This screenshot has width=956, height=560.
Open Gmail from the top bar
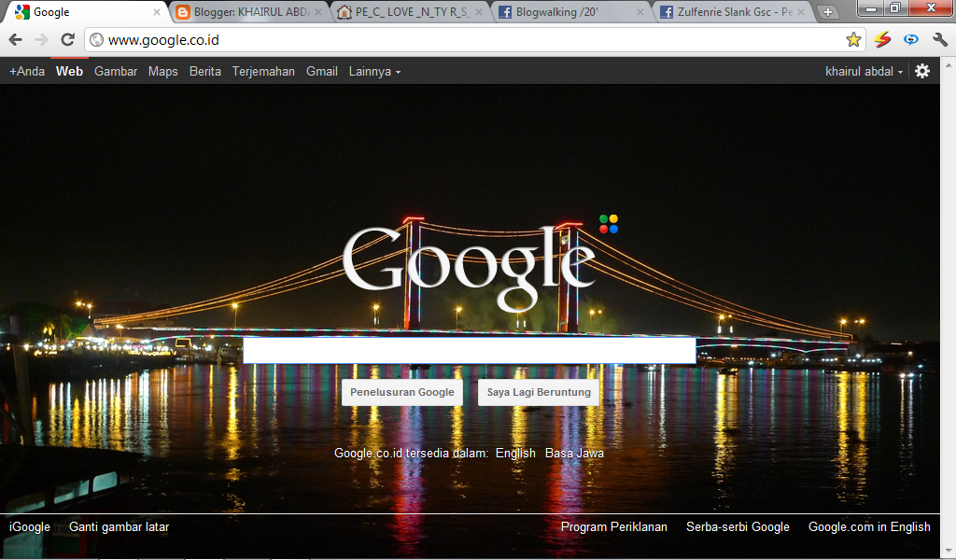[322, 71]
